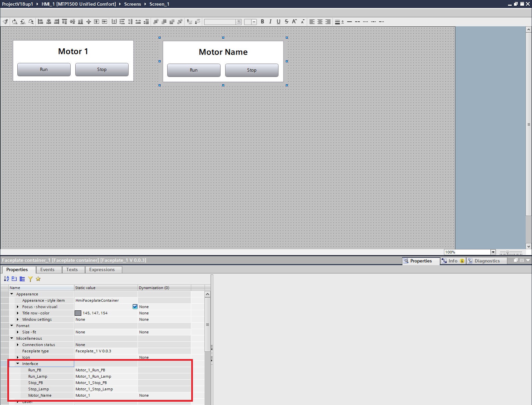Click the Motor_1_Run_PB static value cell
Image resolution: width=532 pixels, height=405 pixels.
106,370
